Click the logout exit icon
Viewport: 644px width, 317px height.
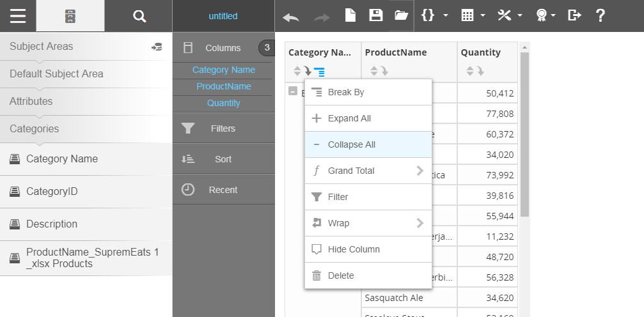(574, 16)
